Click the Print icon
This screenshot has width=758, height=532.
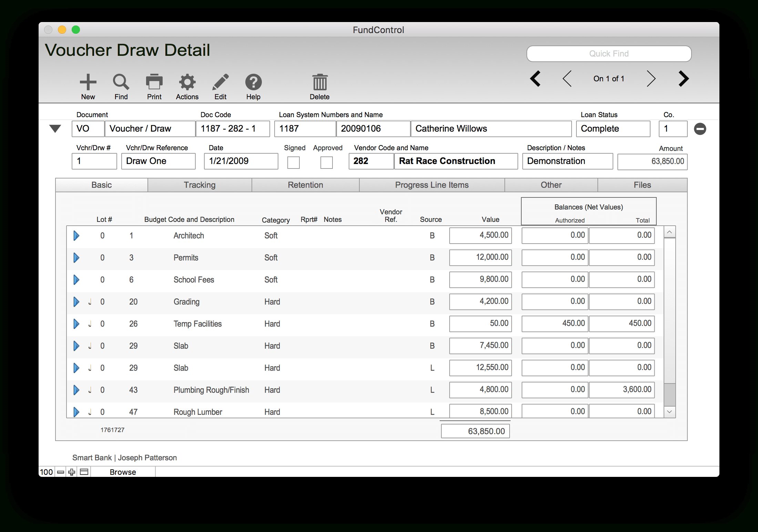(154, 82)
